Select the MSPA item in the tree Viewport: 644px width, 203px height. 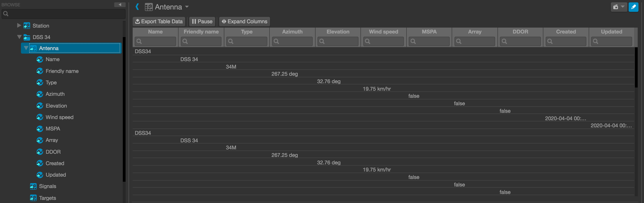point(53,129)
